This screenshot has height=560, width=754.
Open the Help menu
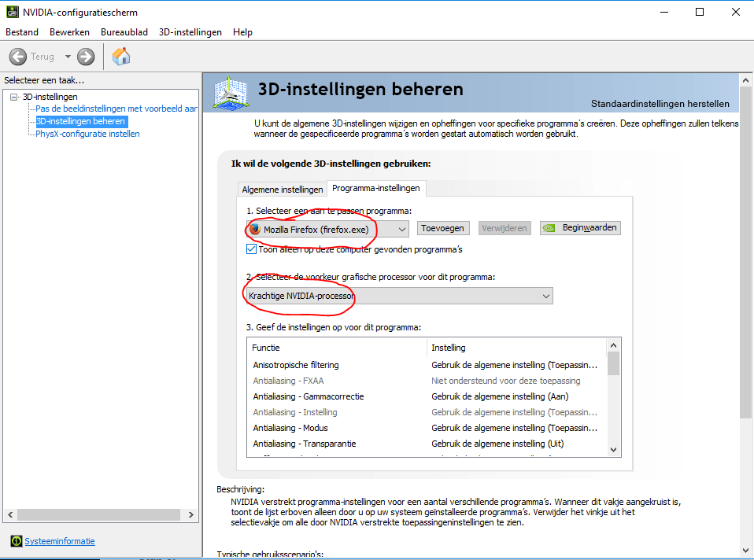point(243,32)
